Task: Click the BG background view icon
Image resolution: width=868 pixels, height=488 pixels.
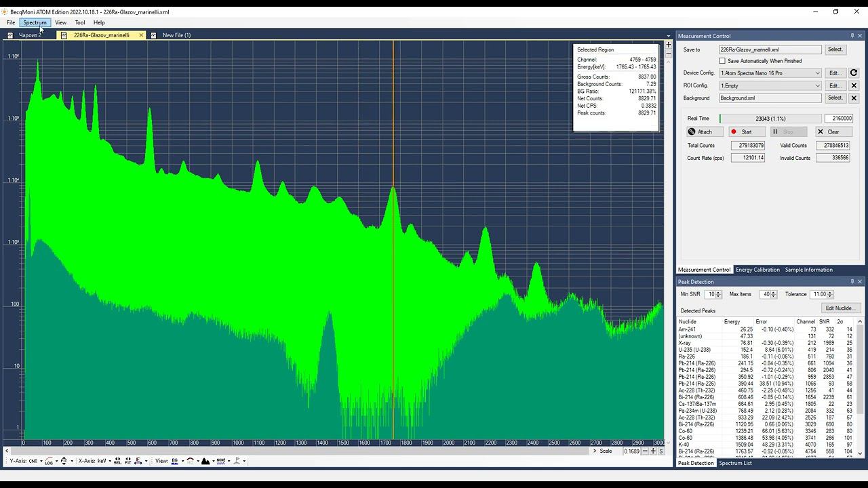Action: (x=174, y=461)
